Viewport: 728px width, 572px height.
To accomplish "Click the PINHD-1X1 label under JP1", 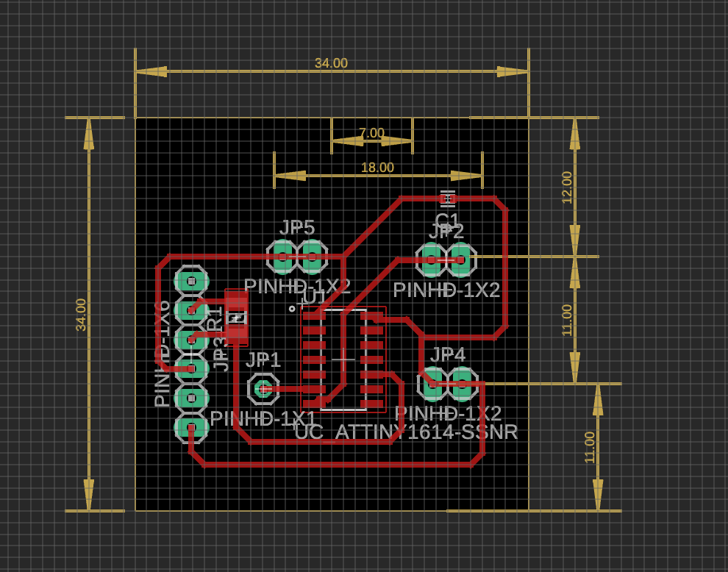I will [263, 418].
